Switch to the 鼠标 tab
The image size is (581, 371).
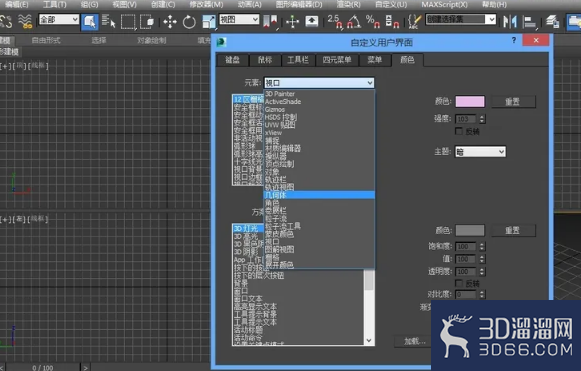pyautogui.click(x=265, y=60)
